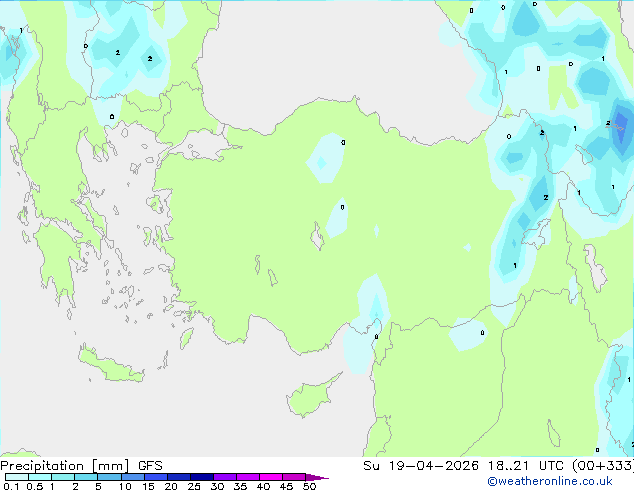Click the legend label '50'

[310, 486]
